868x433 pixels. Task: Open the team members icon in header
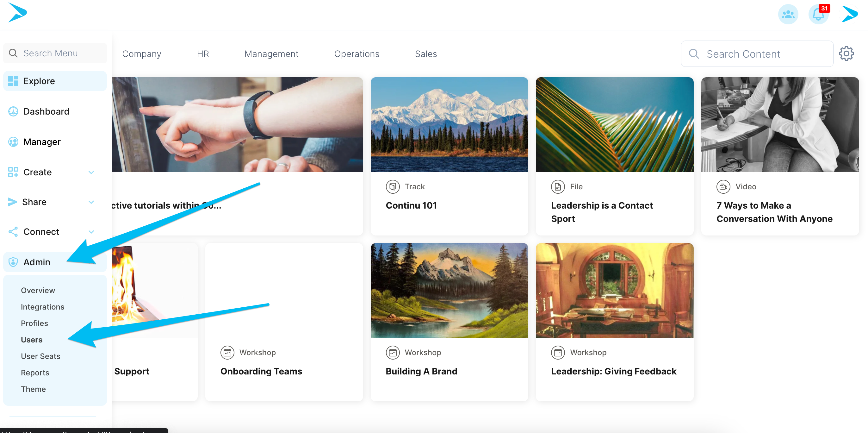point(788,15)
